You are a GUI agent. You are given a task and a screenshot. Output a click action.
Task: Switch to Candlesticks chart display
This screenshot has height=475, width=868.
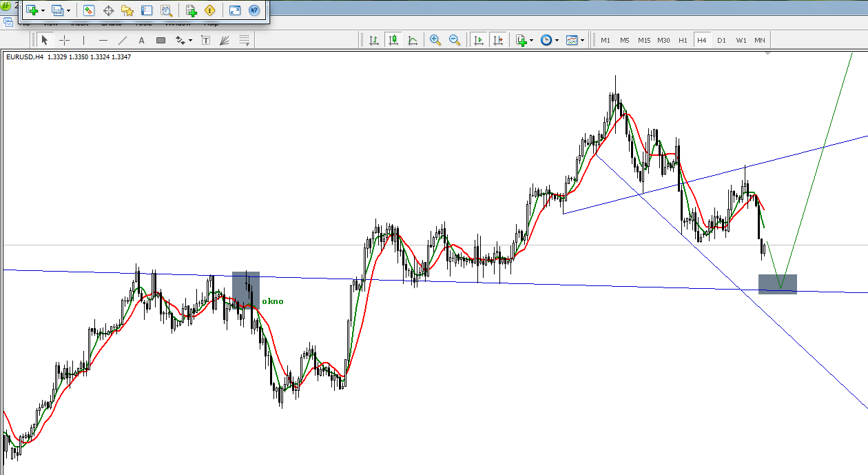pyautogui.click(x=393, y=40)
